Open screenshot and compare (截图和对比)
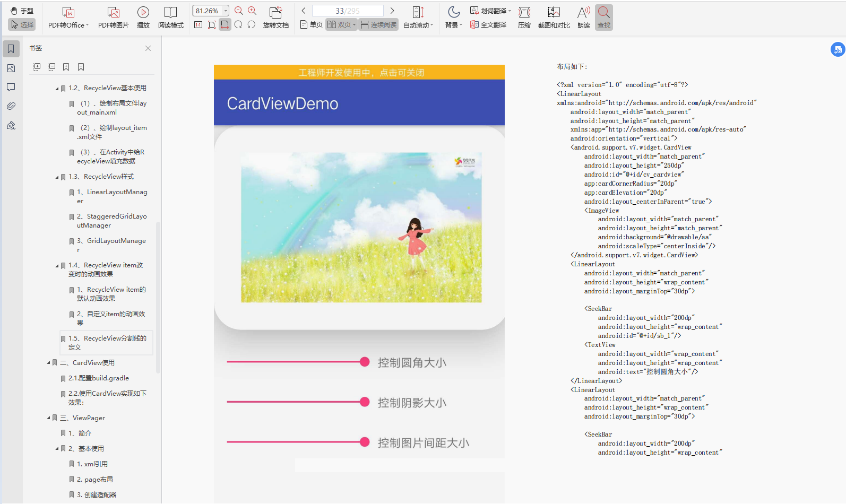The width and height of the screenshot is (846, 504). [x=554, y=18]
